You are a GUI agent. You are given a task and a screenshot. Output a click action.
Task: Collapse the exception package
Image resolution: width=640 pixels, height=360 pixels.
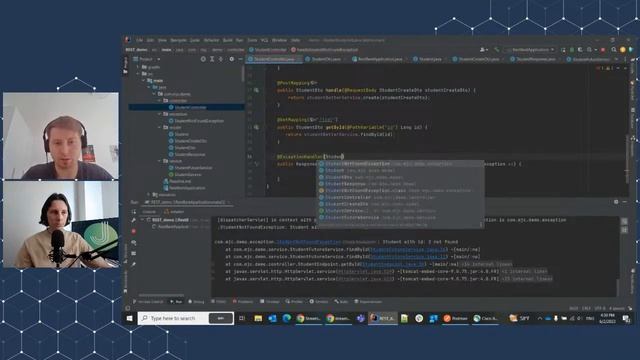(x=160, y=114)
